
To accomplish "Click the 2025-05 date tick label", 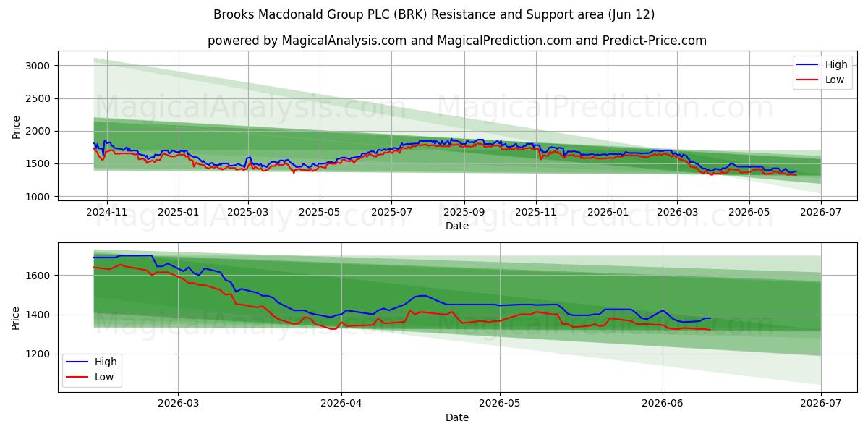I will (320, 213).
